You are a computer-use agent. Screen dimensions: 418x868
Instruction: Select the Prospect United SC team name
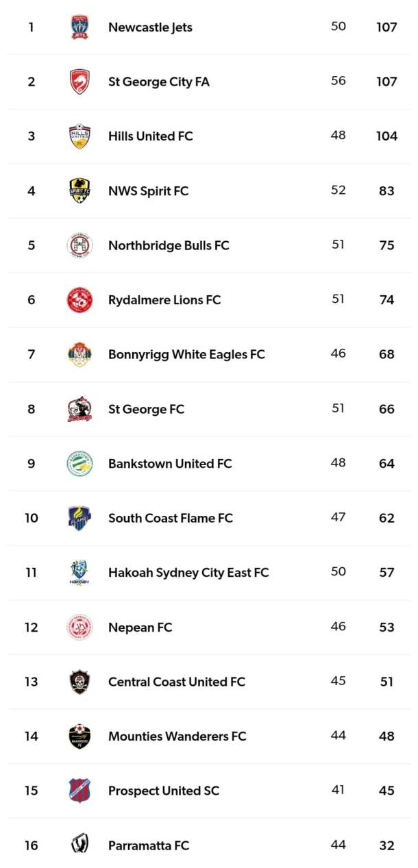[164, 791]
